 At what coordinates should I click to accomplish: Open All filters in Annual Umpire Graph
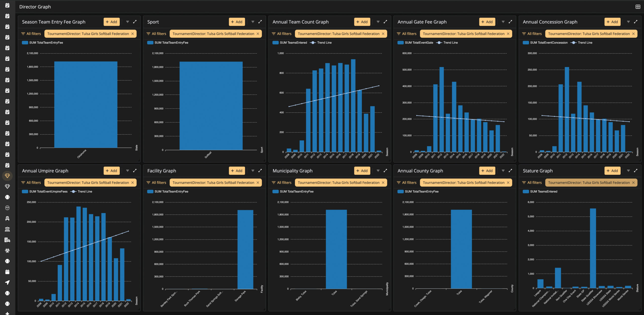tap(31, 183)
